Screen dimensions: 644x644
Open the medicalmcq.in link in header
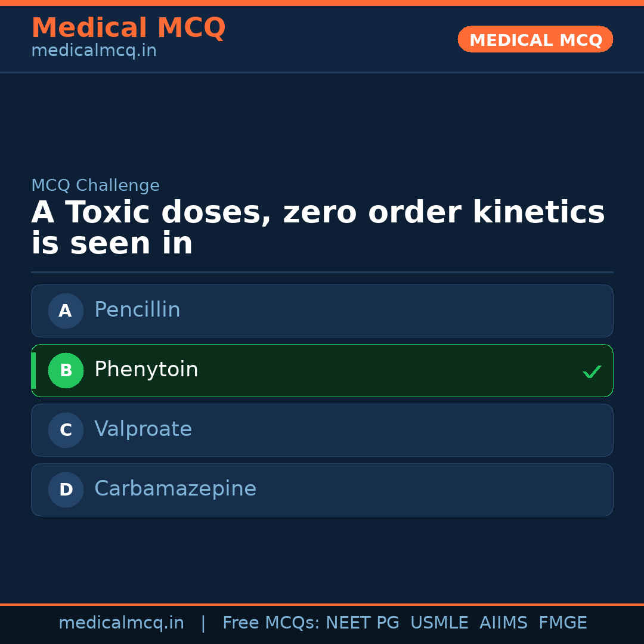click(94, 50)
